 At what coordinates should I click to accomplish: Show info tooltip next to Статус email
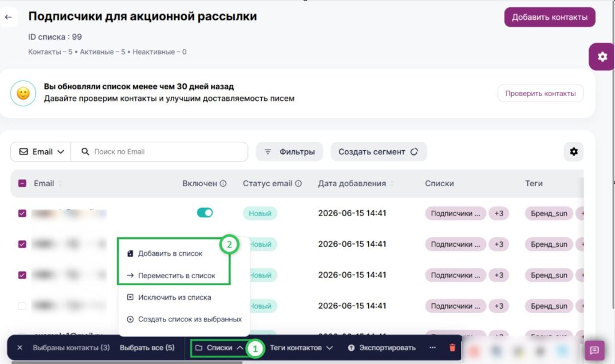click(x=298, y=183)
